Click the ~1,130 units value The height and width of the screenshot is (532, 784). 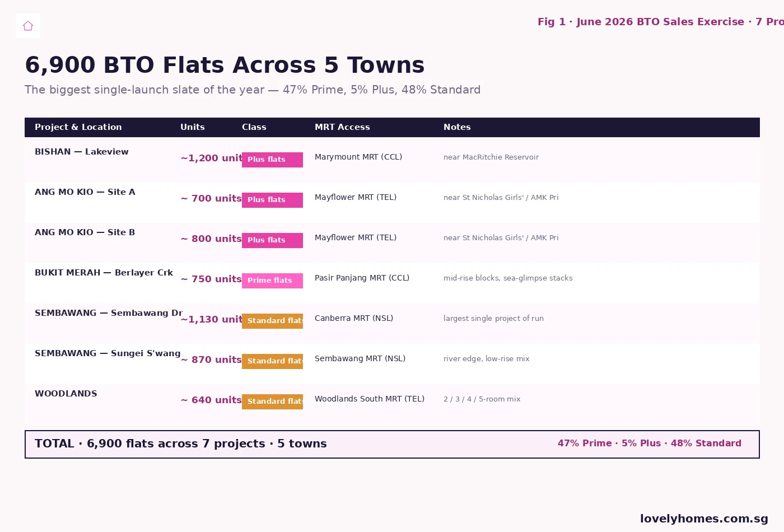tap(211, 320)
